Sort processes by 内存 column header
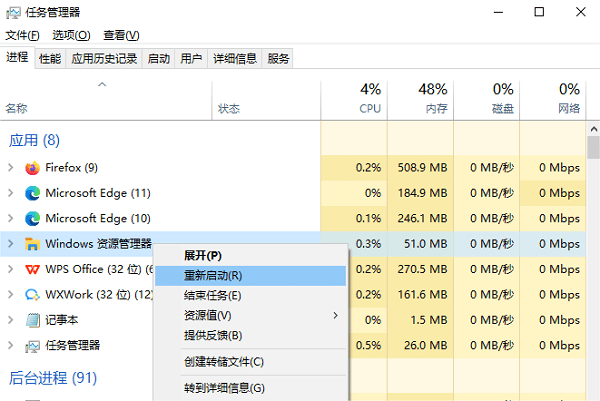 point(432,98)
